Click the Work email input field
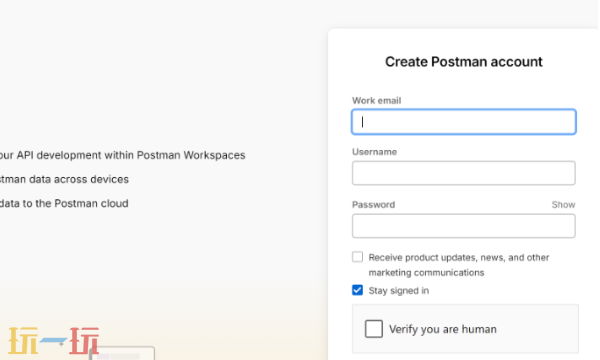 (x=463, y=122)
